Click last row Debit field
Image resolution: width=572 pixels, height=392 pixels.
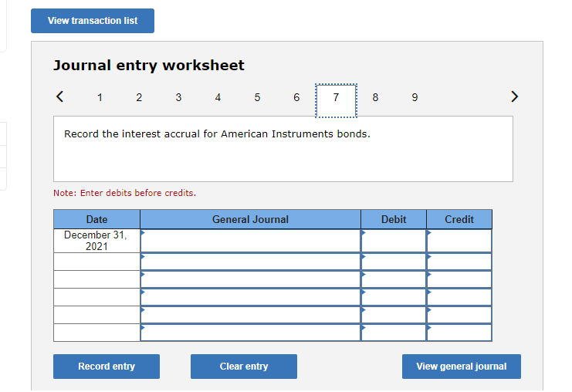coord(394,333)
